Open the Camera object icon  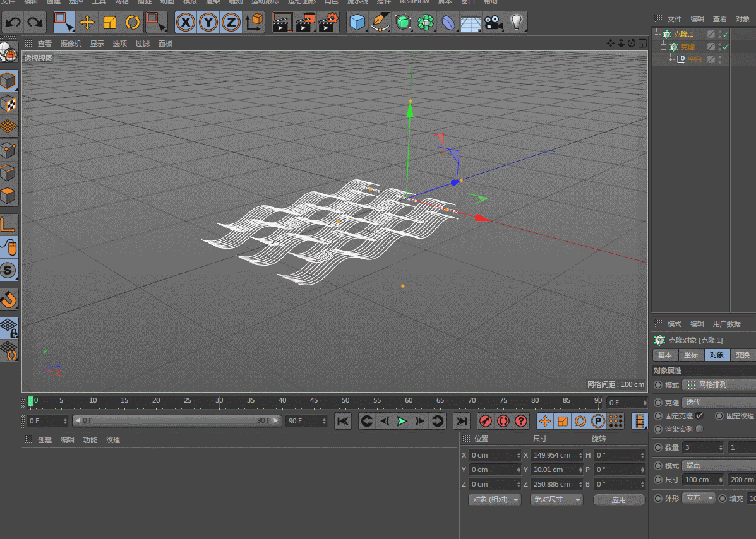coord(494,23)
